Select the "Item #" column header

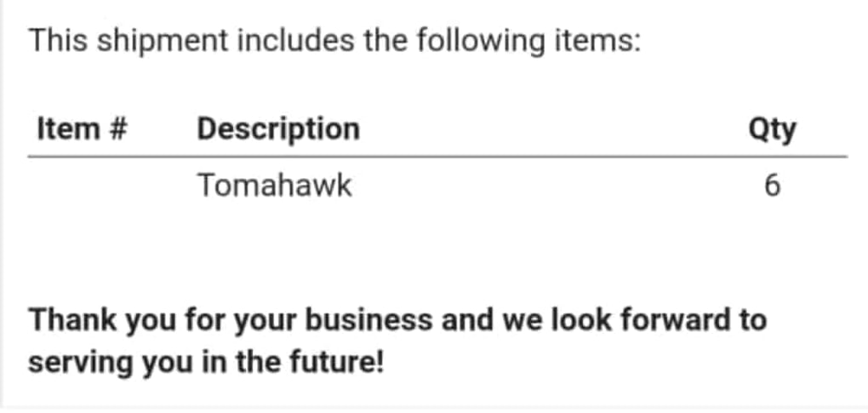point(82,129)
